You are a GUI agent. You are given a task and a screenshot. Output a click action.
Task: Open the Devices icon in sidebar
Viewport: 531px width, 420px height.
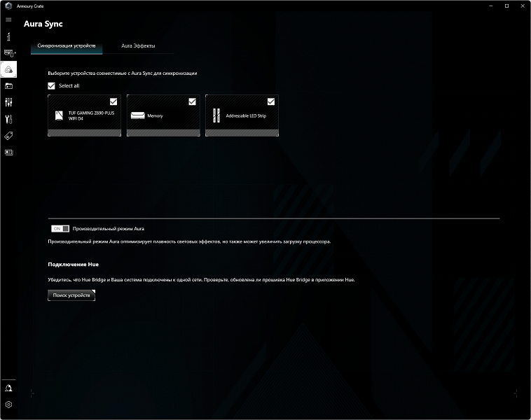coord(9,52)
